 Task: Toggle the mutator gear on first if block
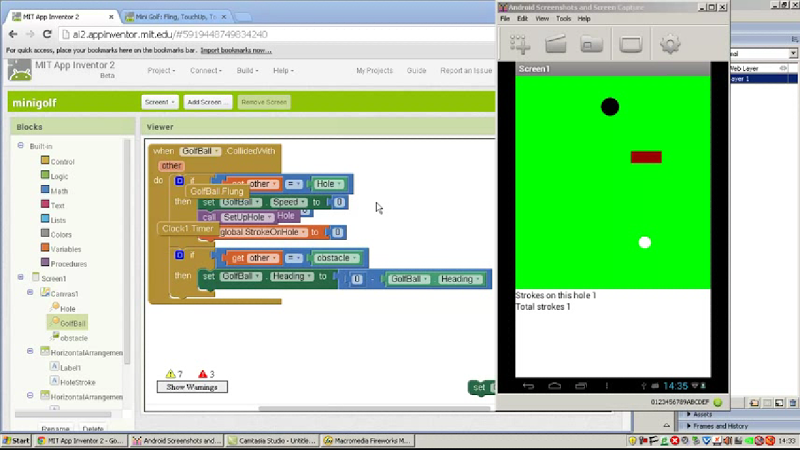(x=179, y=181)
